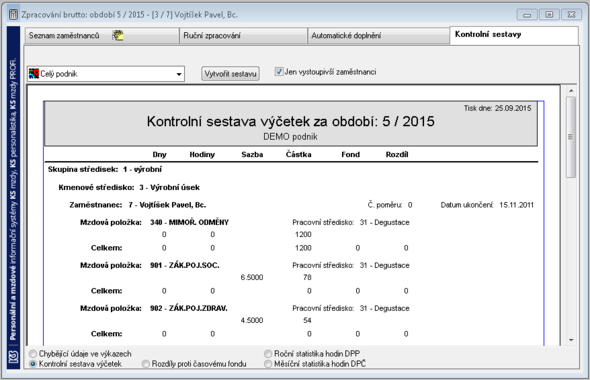
Task: Click the Č. poměru: 0 text
Action: [390, 205]
